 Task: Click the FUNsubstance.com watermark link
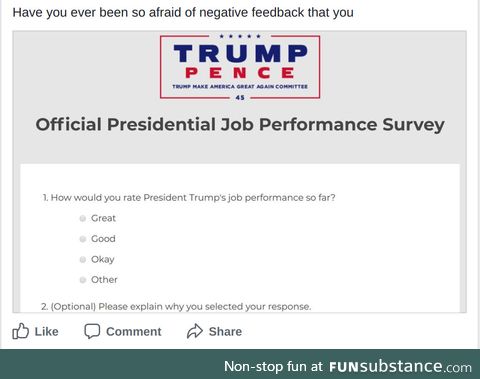pyautogui.click(x=400, y=367)
